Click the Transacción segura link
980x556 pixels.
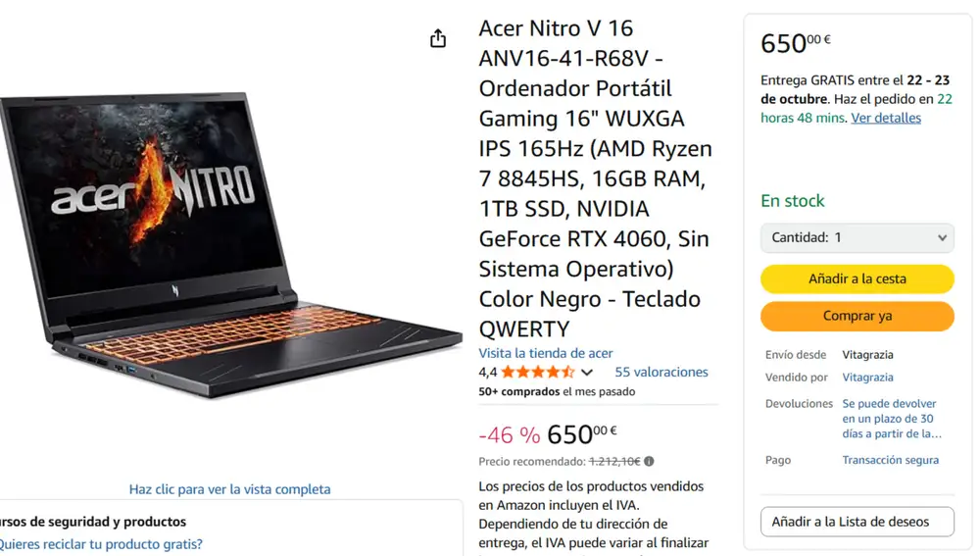(x=890, y=460)
